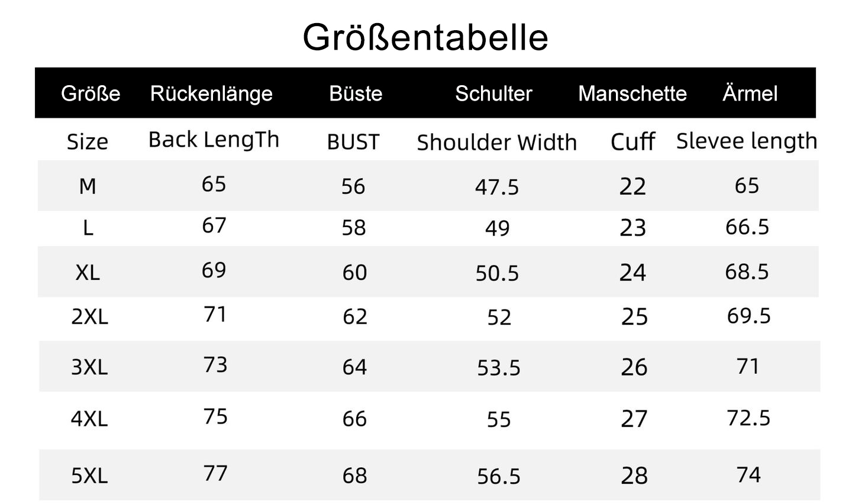Click the shoulder width value 53.5

[x=499, y=368]
